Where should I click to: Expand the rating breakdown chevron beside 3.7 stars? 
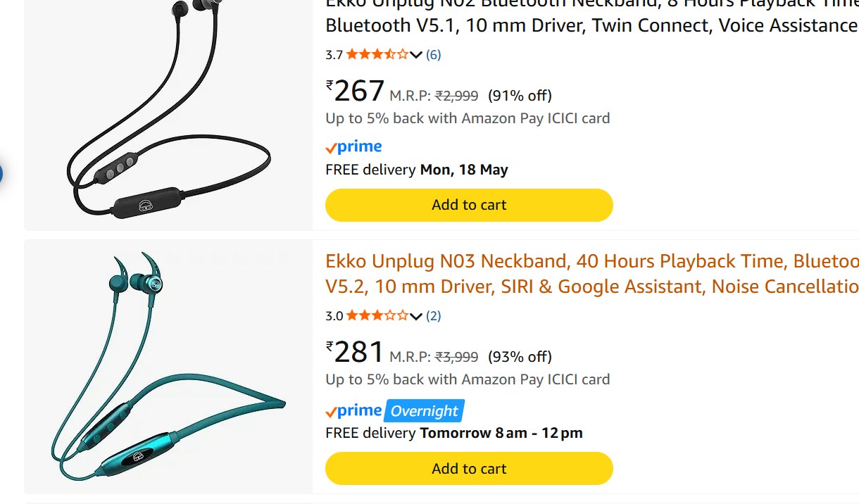pyautogui.click(x=415, y=55)
